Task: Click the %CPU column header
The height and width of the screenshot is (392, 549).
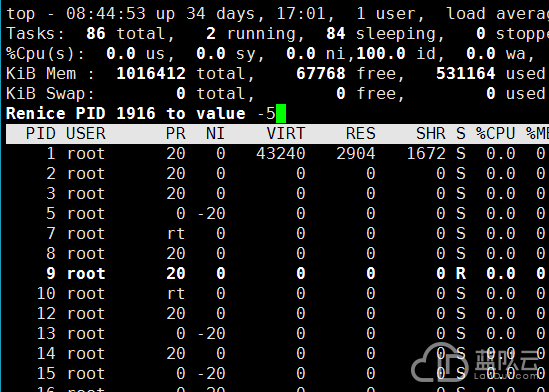Action: coord(495,133)
